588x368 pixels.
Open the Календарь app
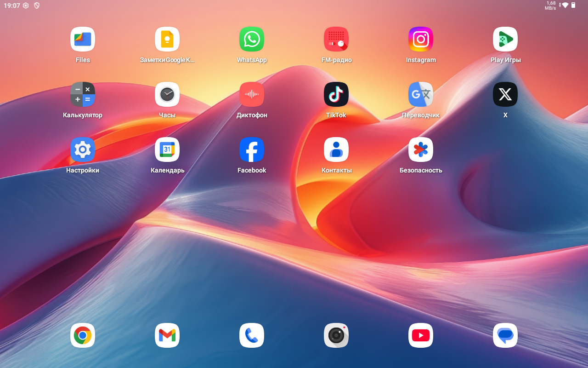tap(167, 149)
